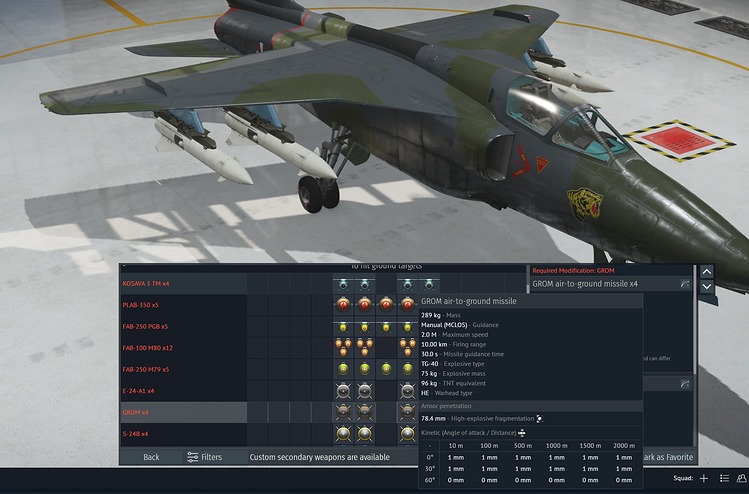This screenshot has height=494, width=749.
Task: Click 'Custom secondary weapons are available' notice
Action: [320, 457]
